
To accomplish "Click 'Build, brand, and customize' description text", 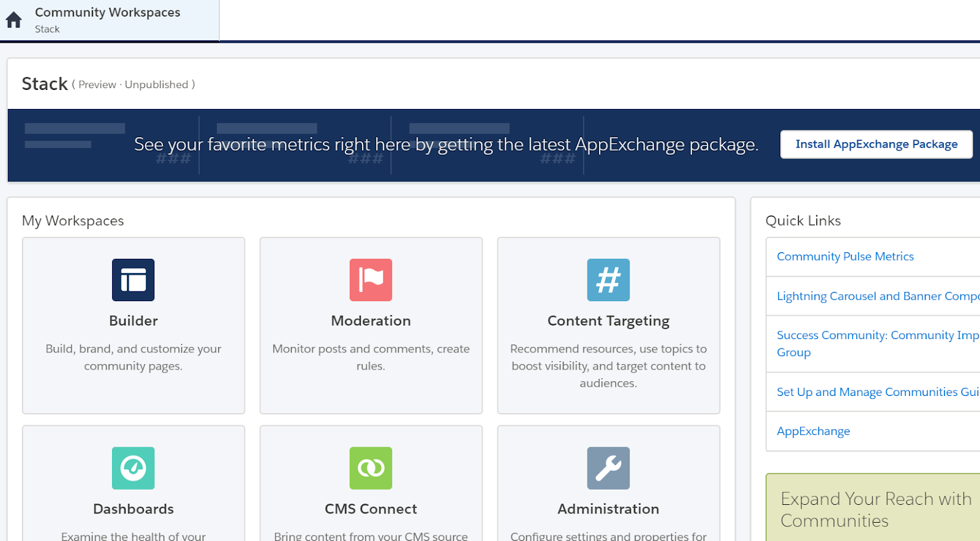I will point(133,357).
